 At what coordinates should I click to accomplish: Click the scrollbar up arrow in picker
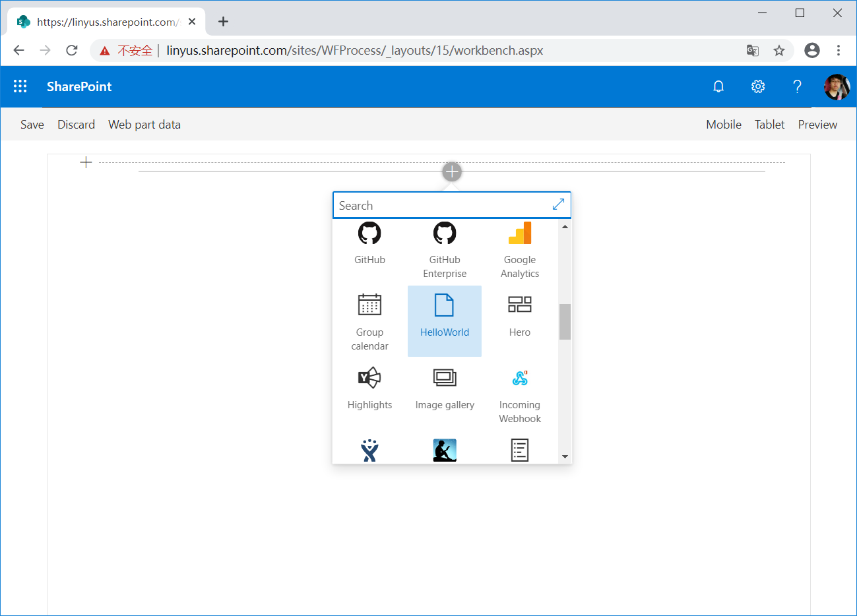pos(565,226)
